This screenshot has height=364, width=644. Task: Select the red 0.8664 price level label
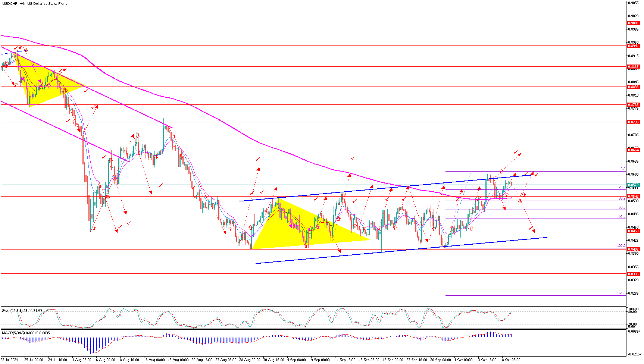tap(633, 150)
